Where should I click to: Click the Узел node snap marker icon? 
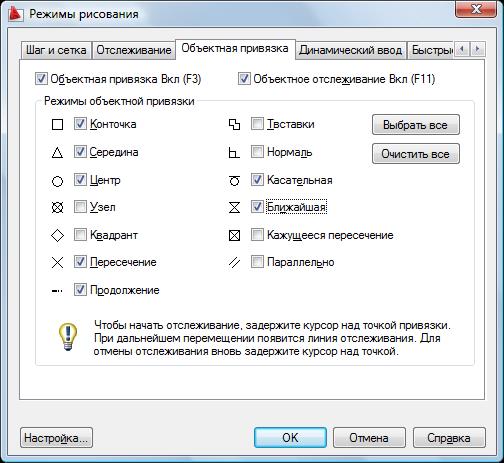click(57, 208)
